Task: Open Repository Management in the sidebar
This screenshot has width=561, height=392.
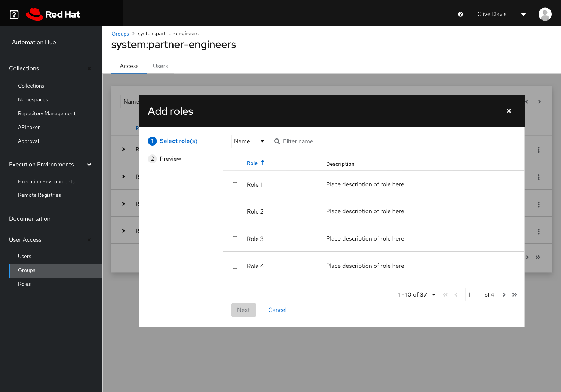Action: click(x=47, y=113)
